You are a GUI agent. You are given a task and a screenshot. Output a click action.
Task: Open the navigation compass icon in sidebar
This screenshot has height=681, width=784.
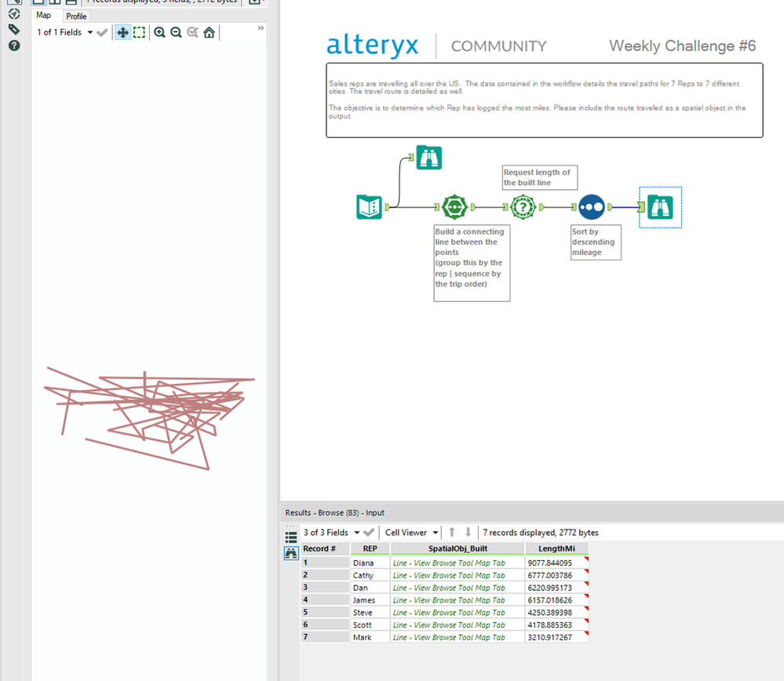[x=14, y=13]
